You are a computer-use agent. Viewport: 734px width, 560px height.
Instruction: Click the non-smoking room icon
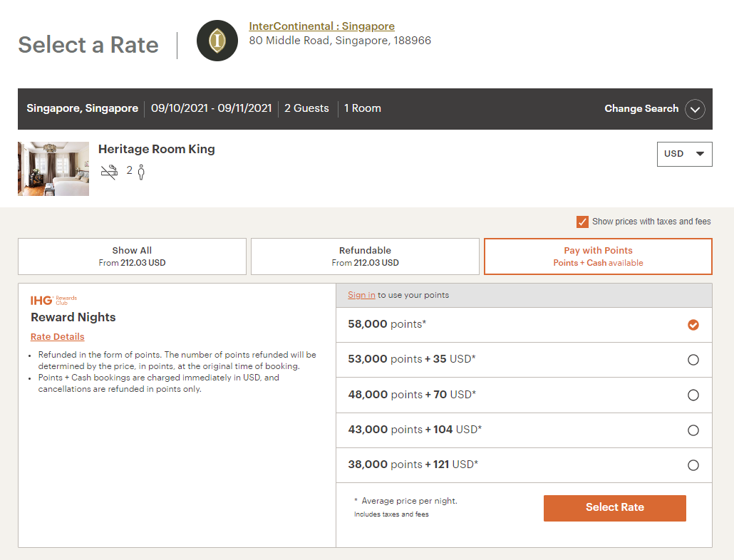pyautogui.click(x=110, y=172)
